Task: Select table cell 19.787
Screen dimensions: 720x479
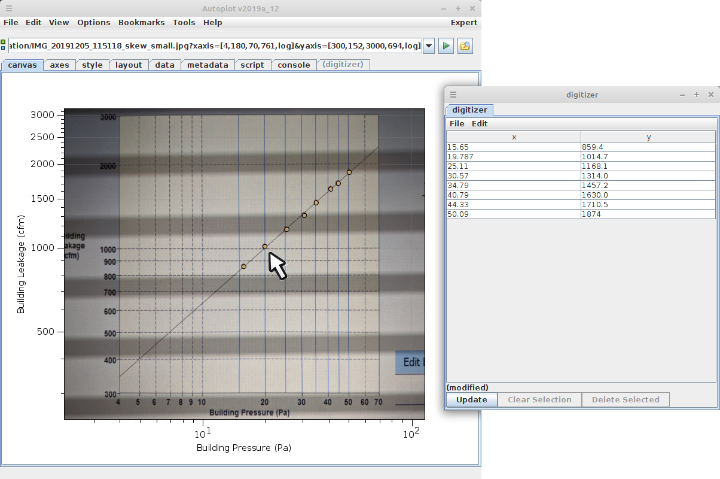Action: [x=513, y=157]
